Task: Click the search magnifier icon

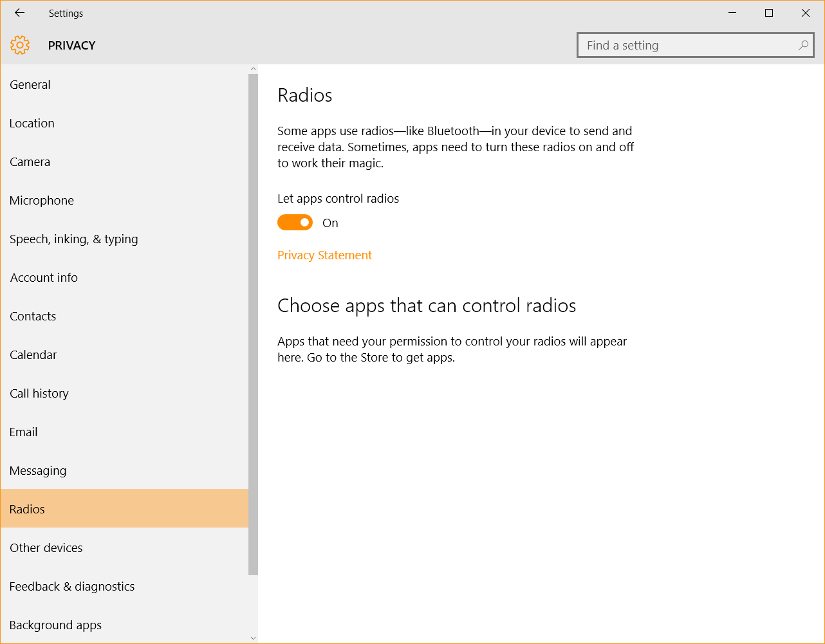Action: (x=803, y=45)
